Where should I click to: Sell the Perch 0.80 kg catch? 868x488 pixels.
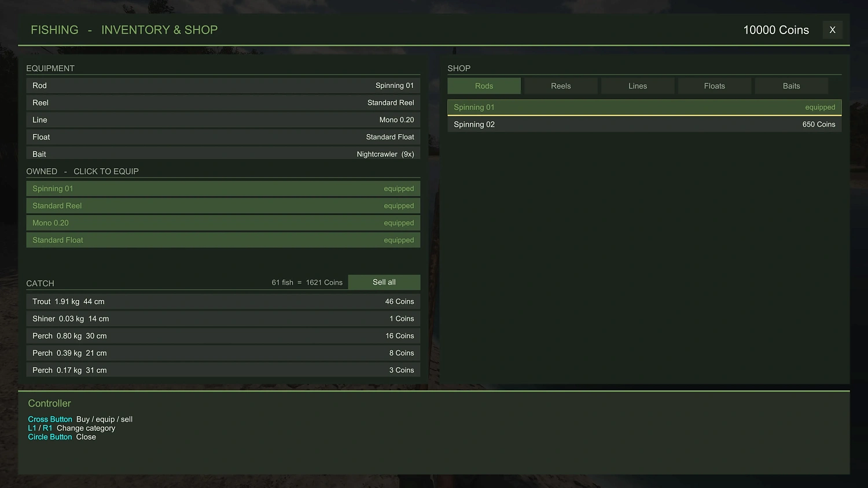click(x=223, y=336)
